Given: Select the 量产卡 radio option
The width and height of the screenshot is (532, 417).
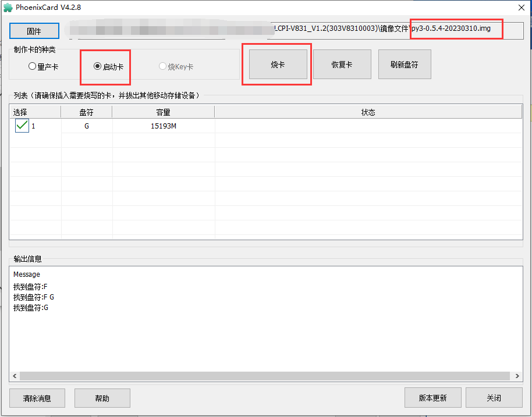Looking at the screenshot, I should coord(43,66).
